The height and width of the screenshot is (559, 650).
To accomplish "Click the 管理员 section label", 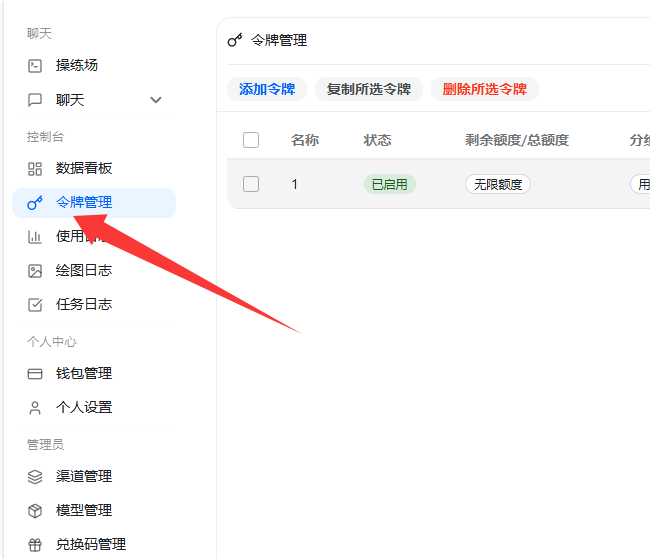I will pos(46,445).
